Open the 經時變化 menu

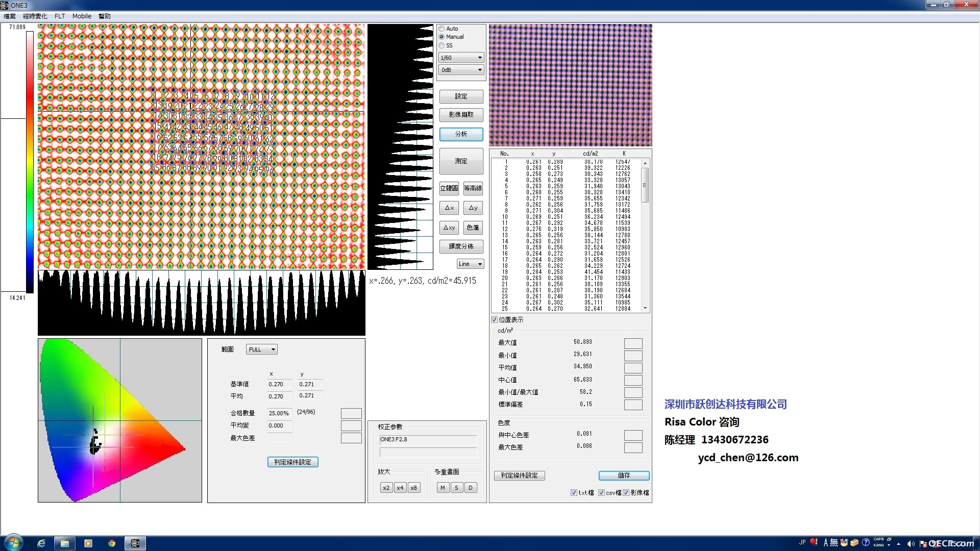pyautogui.click(x=35, y=16)
